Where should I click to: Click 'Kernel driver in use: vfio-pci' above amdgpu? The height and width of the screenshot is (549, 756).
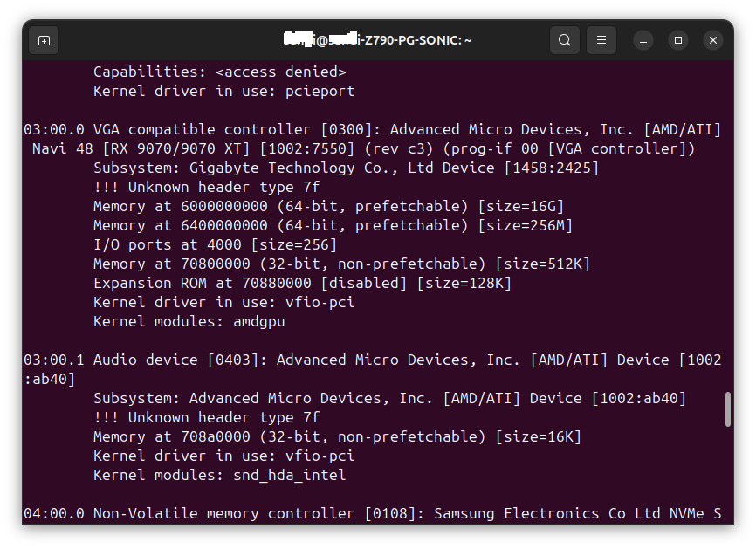223,302
